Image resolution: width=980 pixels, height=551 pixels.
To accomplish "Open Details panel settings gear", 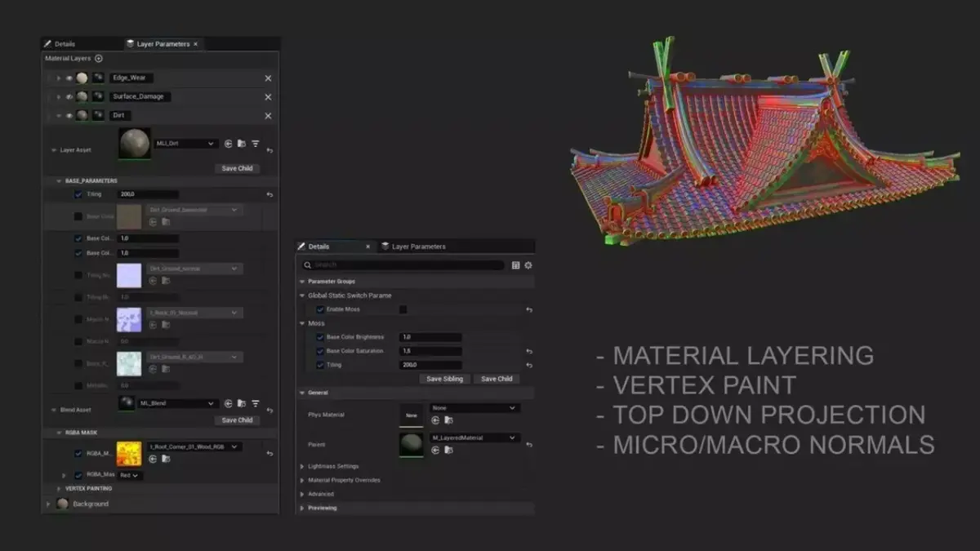I will click(x=528, y=265).
